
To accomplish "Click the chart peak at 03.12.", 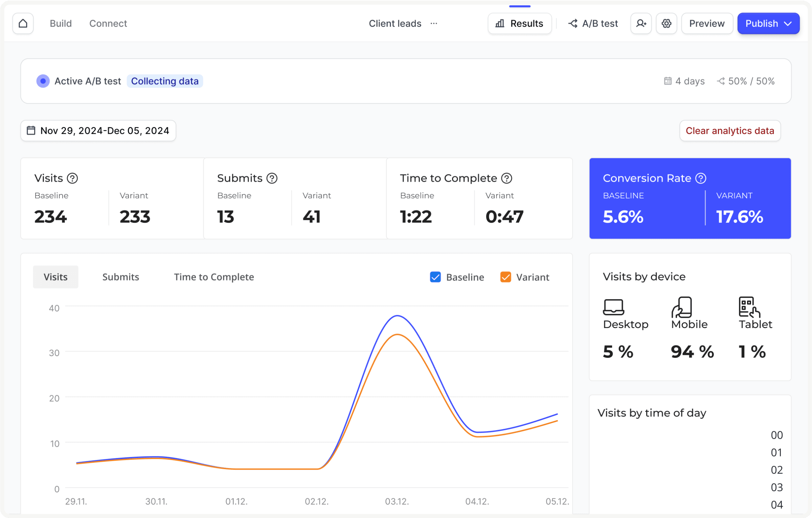I will pos(397,316).
